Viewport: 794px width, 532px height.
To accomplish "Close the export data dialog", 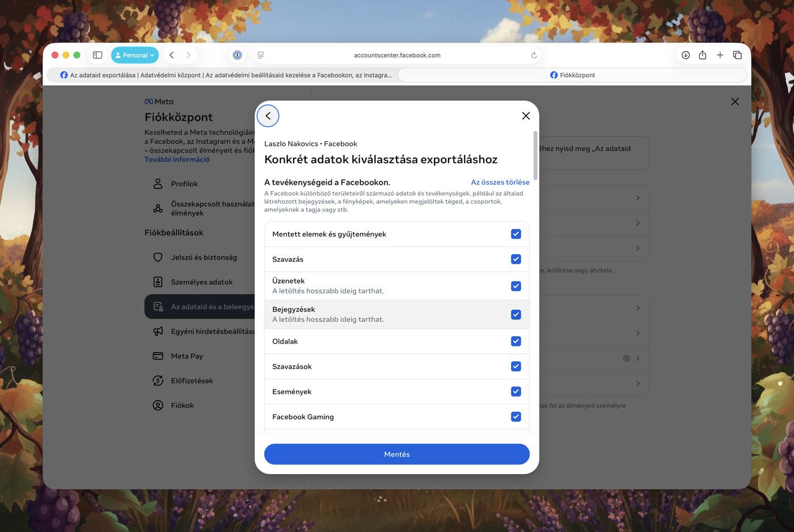I will (x=526, y=116).
